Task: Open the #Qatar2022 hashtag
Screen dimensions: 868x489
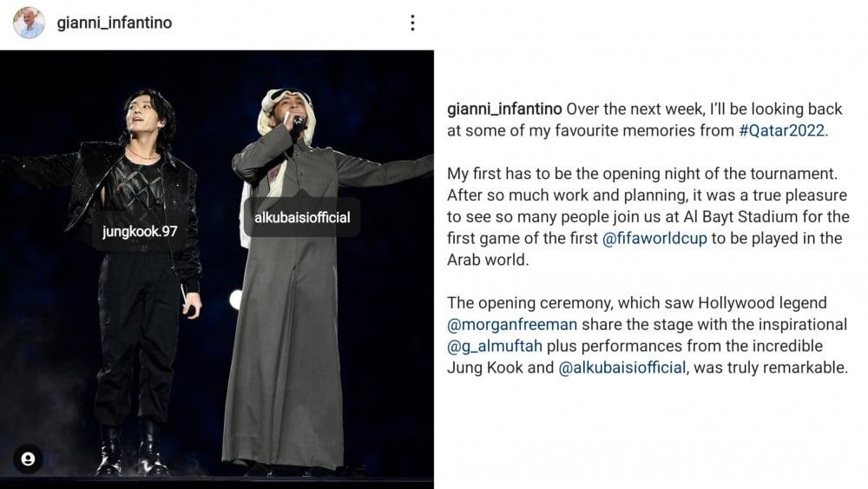Action: point(782,130)
